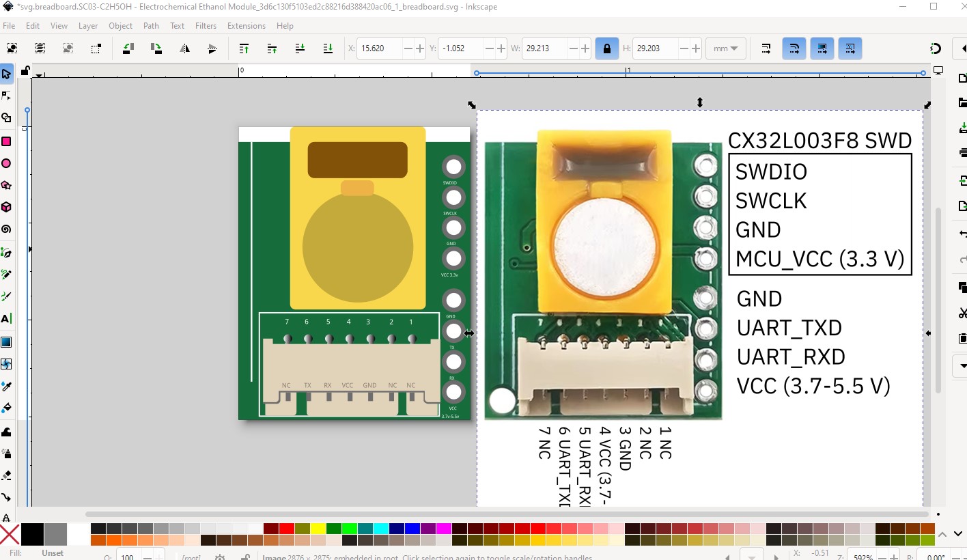Decrease the height value

coord(684,48)
